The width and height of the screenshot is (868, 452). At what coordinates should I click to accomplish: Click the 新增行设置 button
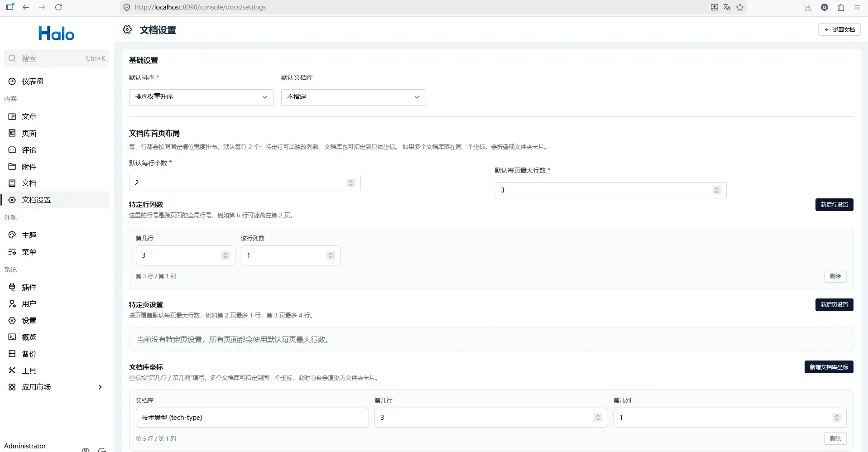[x=834, y=205]
